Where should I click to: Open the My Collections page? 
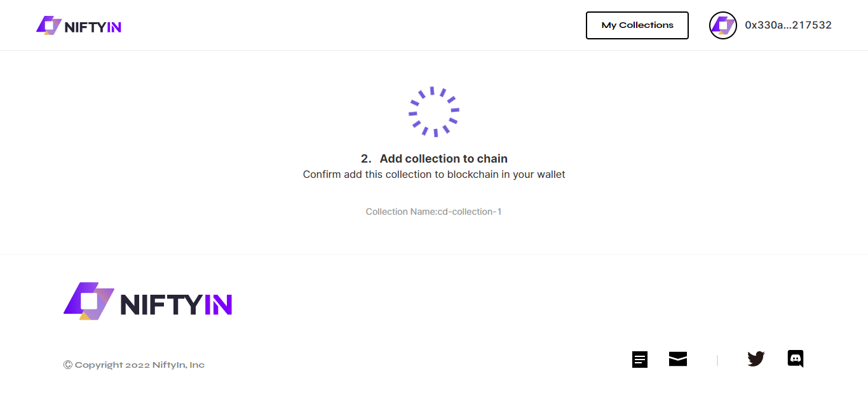[x=637, y=25]
